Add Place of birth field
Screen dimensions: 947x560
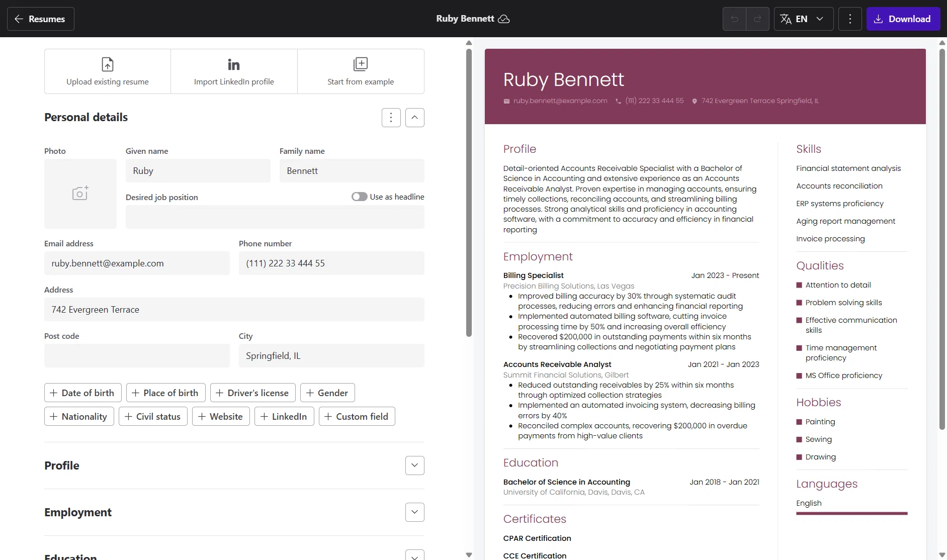pyautogui.click(x=166, y=393)
